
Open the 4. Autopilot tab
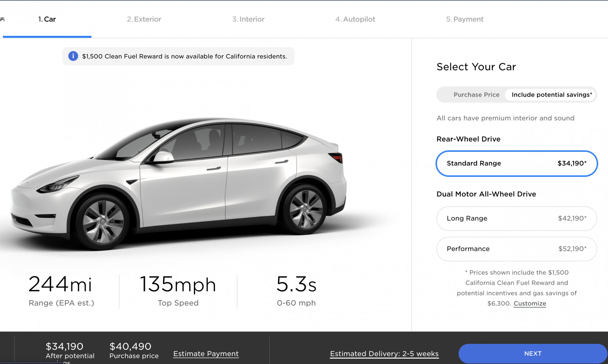[x=355, y=19]
